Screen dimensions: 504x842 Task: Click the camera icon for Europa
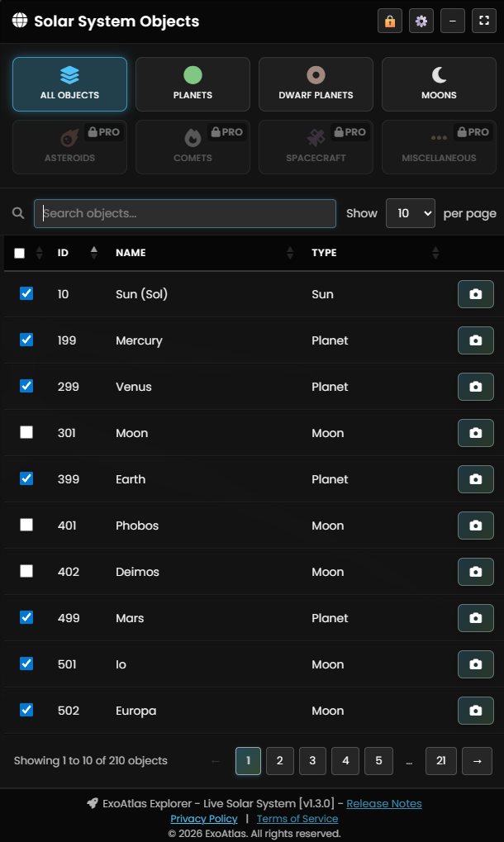[475, 711]
